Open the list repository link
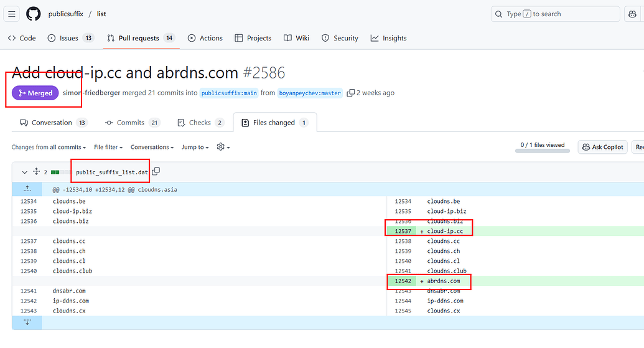644x348 pixels. (101, 14)
